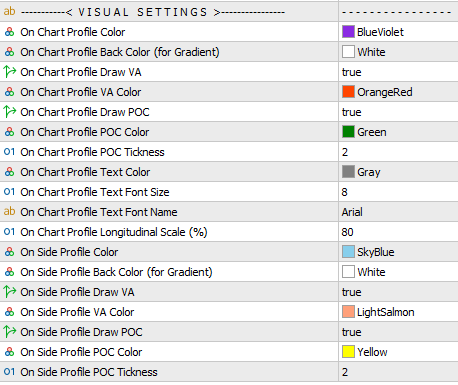
Task: Click the SkyBlue color swatch
Action: click(x=348, y=252)
